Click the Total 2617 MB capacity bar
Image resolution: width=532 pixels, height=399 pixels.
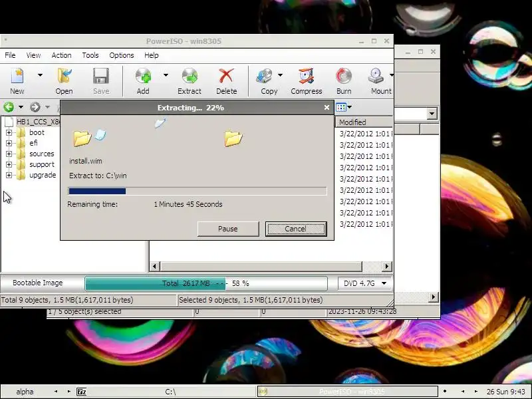point(206,283)
